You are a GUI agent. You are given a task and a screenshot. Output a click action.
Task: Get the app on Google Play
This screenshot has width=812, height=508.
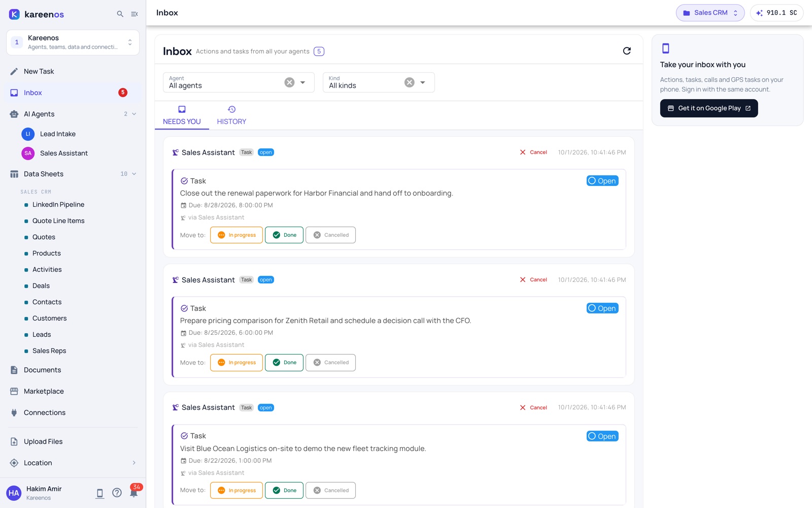coord(709,108)
